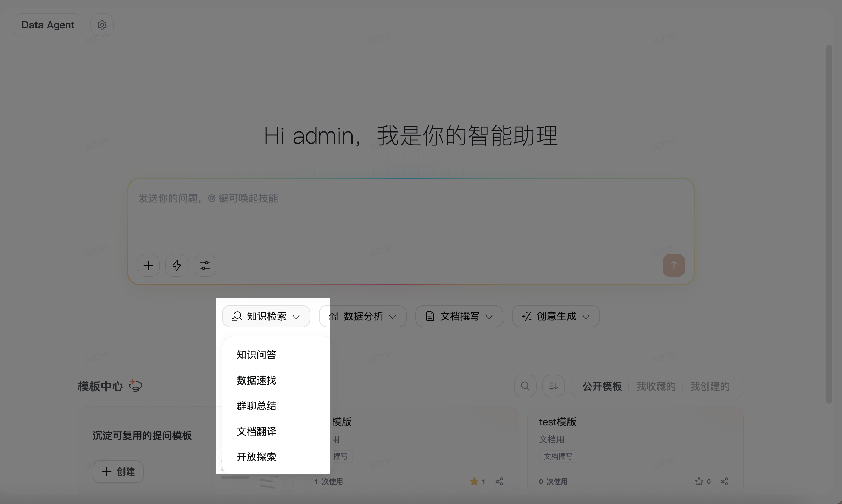
Task: Open the test模版 template card title
Action: (x=558, y=422)
